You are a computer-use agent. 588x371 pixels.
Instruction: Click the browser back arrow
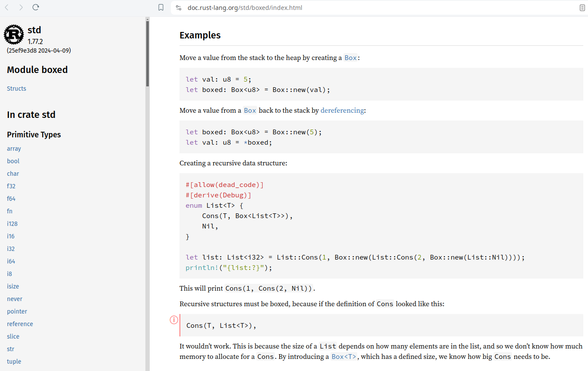[7, 7]
